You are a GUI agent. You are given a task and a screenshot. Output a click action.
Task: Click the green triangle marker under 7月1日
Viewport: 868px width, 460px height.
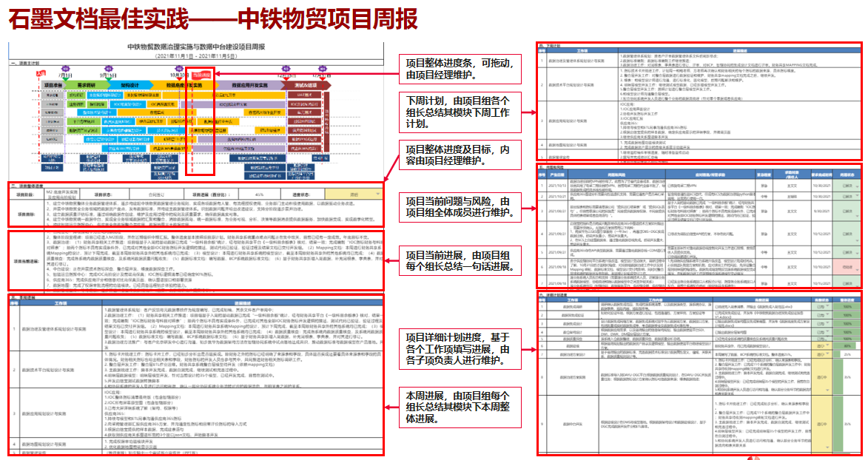click(65, 79)
